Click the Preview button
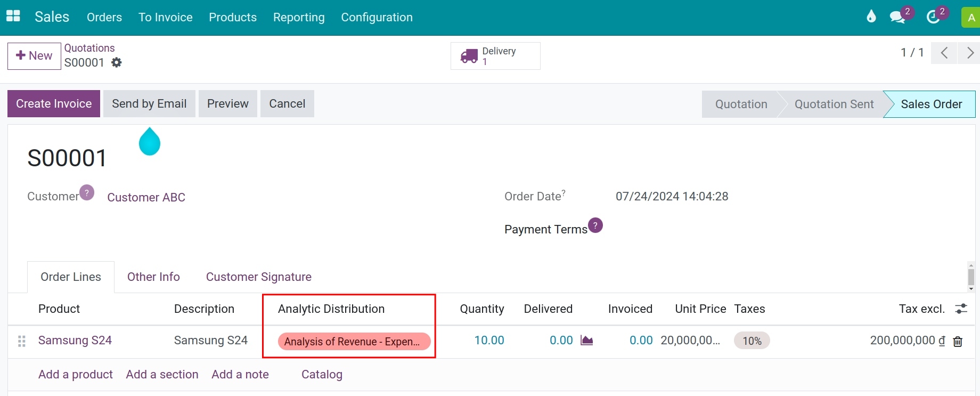 (x=228, y=103)
